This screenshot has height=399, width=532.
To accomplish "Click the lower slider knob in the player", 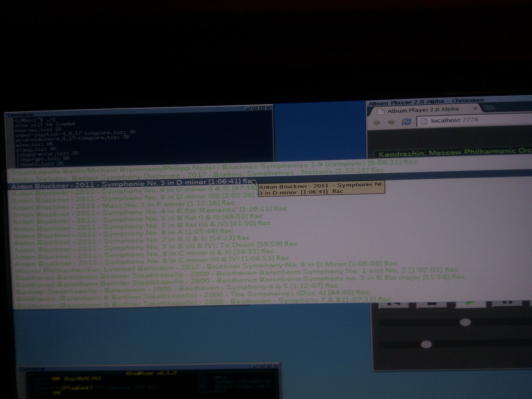I will pos(426,344).
